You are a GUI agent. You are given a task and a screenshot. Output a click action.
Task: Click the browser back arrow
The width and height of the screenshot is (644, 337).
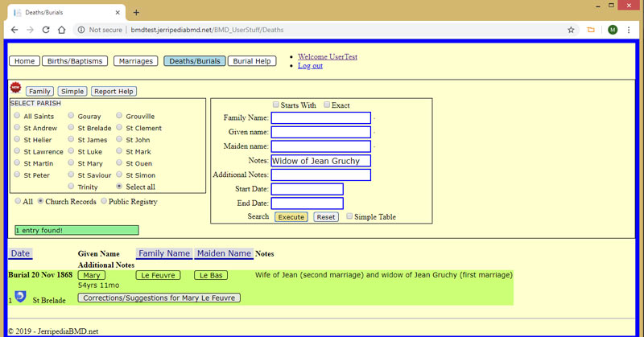(x=13, y=30)
